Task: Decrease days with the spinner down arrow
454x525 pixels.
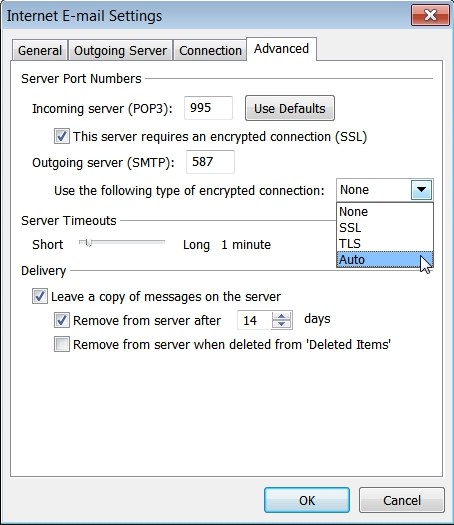Action: pyautogui.click(x=282, y=324)
